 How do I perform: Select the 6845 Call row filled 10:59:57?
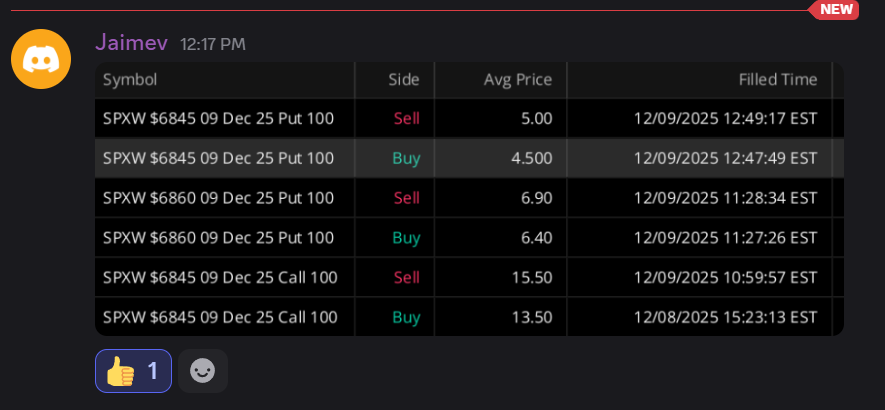click(469, 277)
